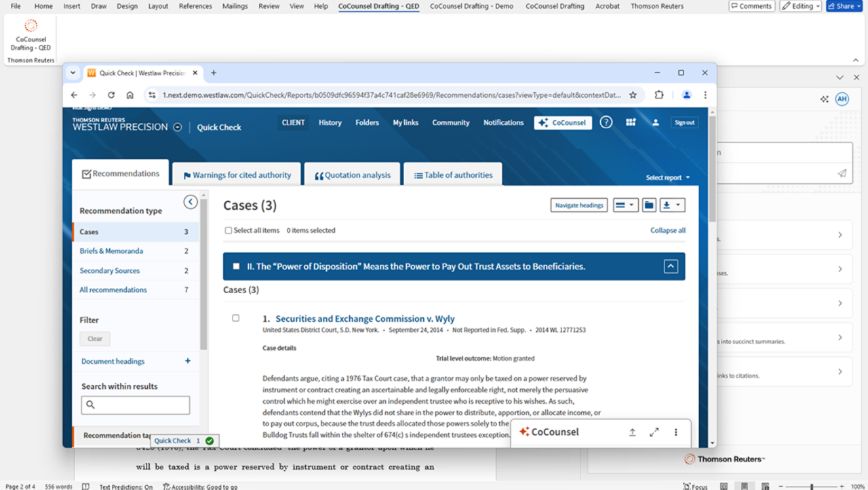Screen dimensions: 868x490
Task: Click the Navigate headings button
Action: (579, 205)
